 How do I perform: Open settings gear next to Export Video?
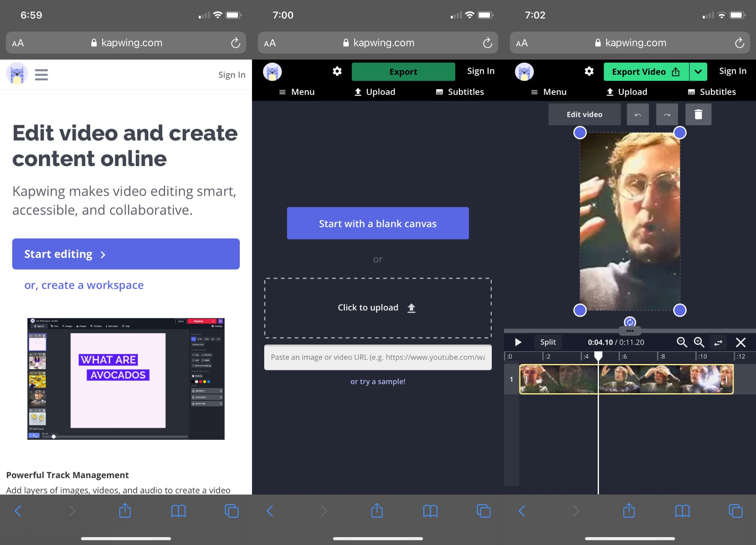pos(589,71)
